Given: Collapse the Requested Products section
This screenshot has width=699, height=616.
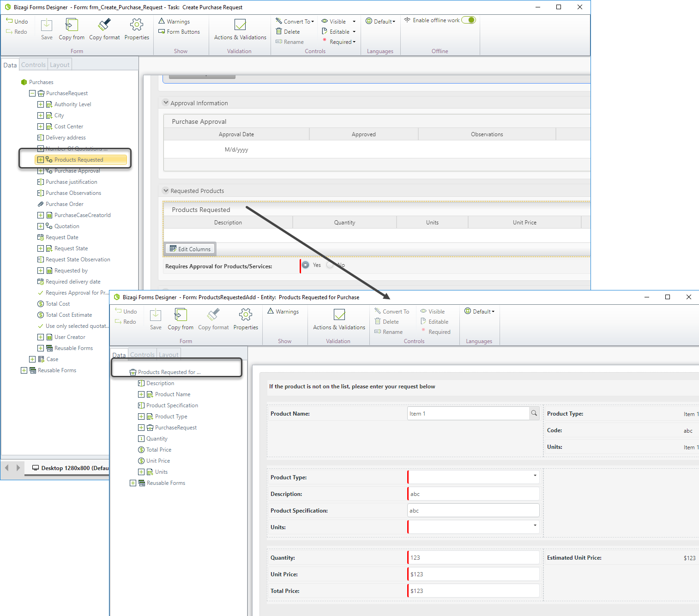Looking at the screenshot, I should 166,191.
